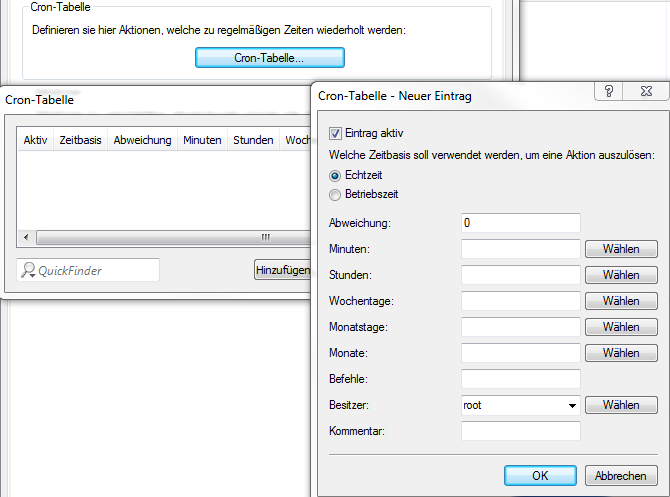Open Wählen picker for Stunden
This screenshot has width=670, height=497.
coord(621,275)
